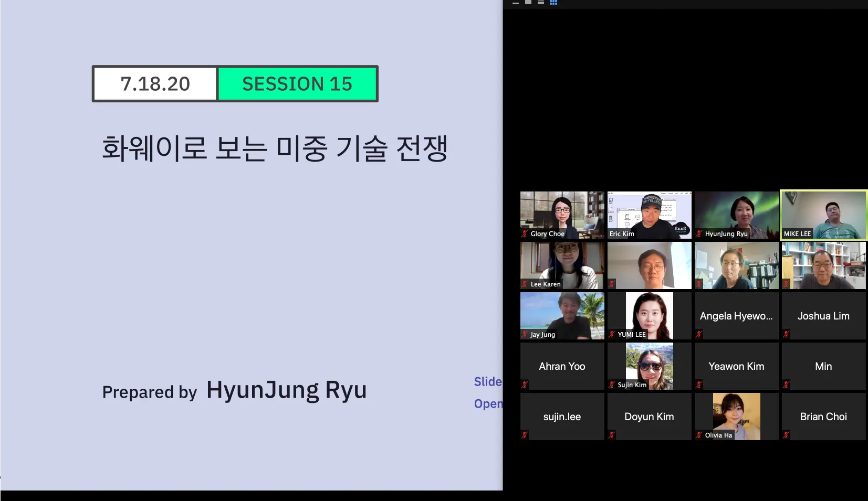Click the green 'SESSION 15' label on the slide

point(297,84)
